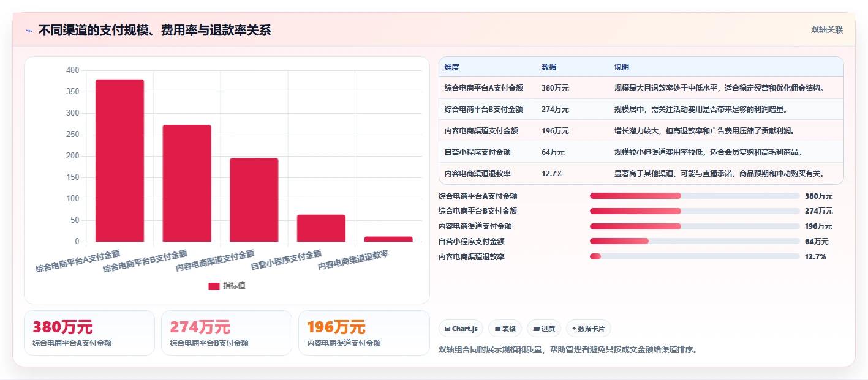Click the lightning icon beside the title
Viewport: 868px width, 380px height.
(29, 31)
